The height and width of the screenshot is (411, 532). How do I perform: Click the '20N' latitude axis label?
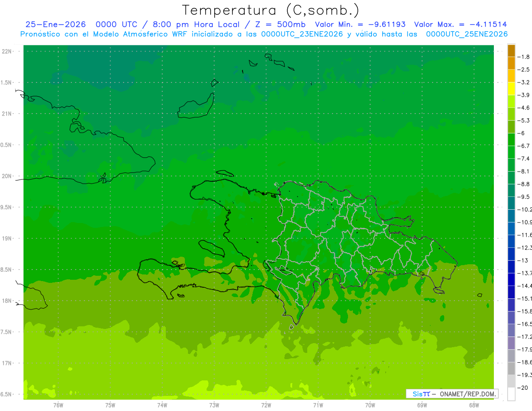(x=7, y=176)
